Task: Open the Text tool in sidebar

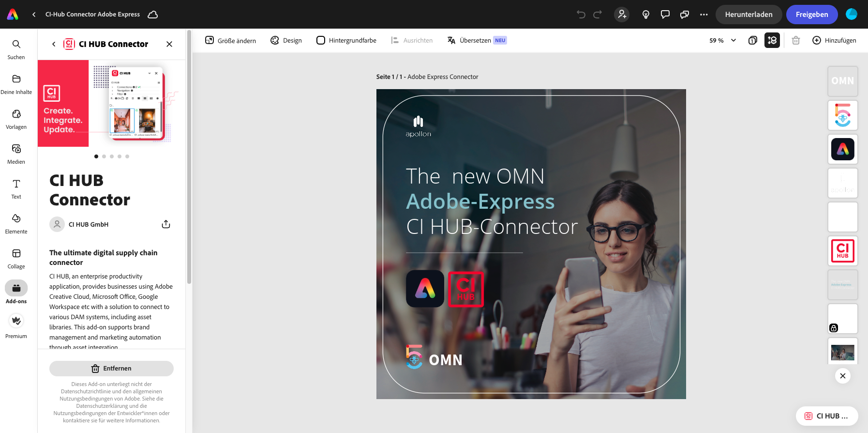Action: [16, 189]
